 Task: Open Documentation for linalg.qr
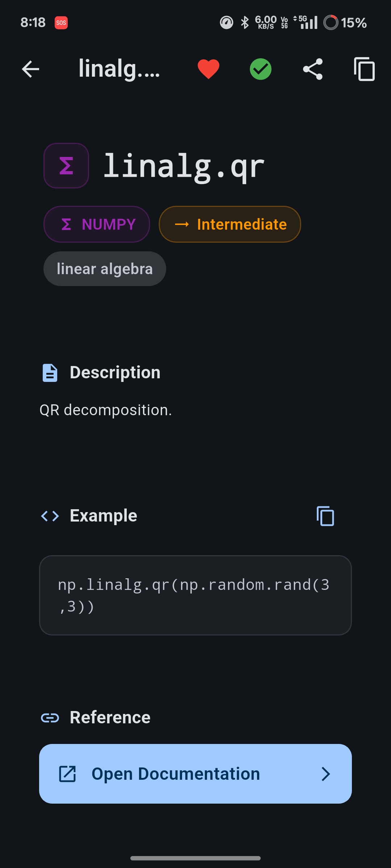[x=195, y=774]
